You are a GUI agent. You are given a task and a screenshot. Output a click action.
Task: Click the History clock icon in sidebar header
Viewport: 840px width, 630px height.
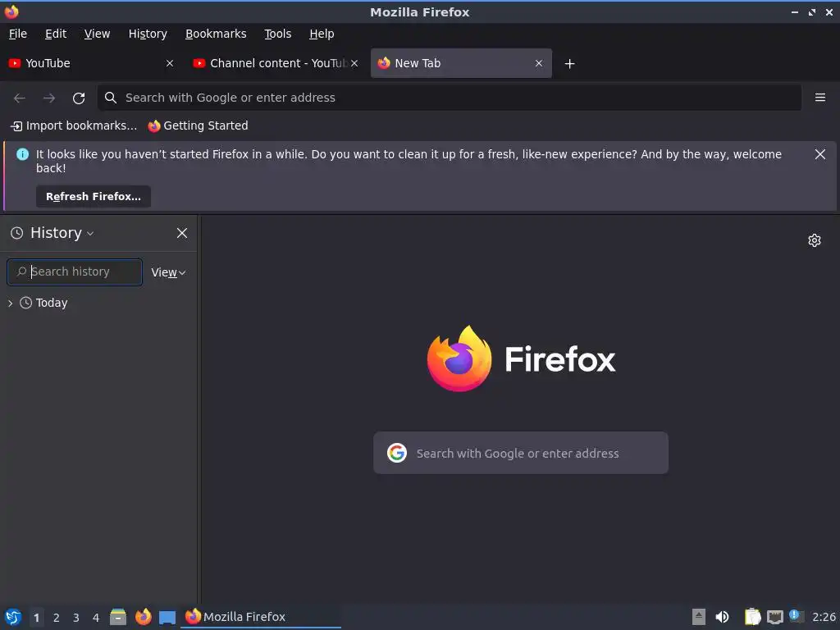tap(17, 233)
